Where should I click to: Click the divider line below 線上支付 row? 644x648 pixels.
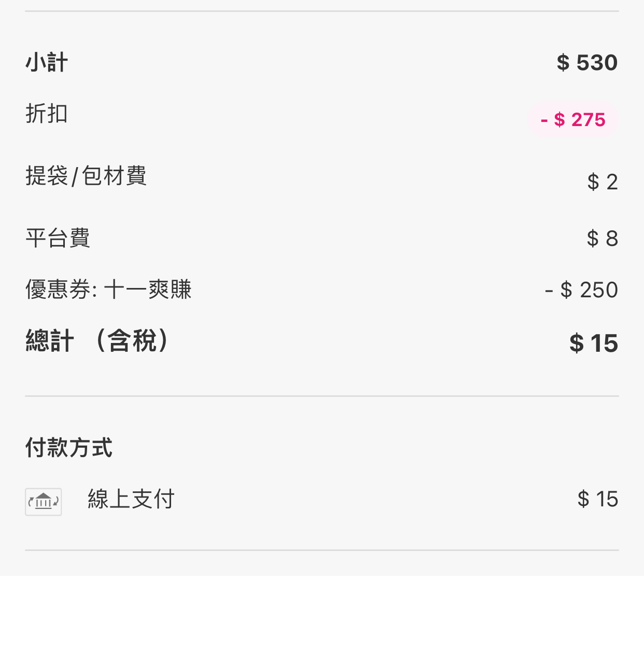321,550
